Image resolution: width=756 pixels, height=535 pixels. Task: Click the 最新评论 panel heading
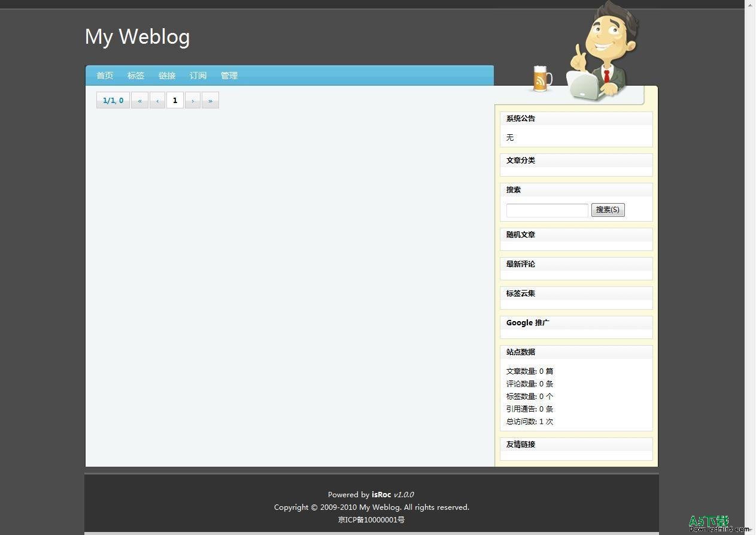pos(521,264)
